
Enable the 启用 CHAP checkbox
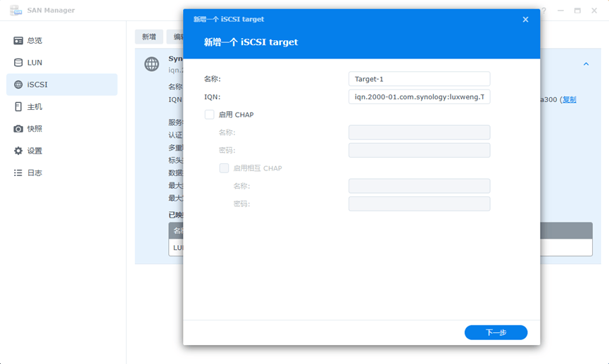point(209,115)
